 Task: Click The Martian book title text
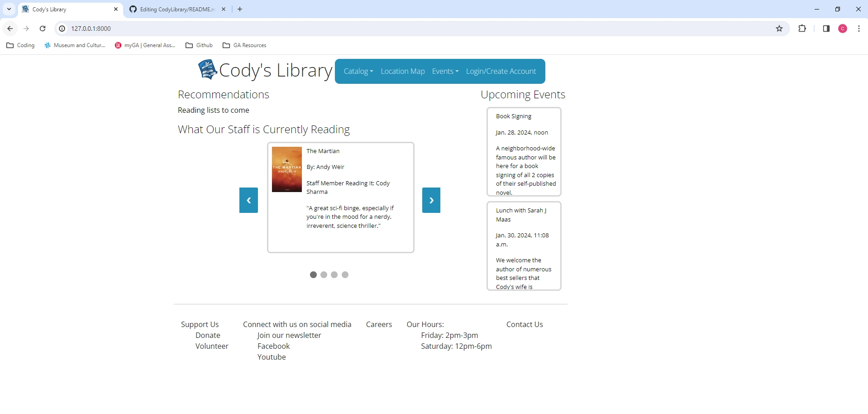(x=323, y=151)
